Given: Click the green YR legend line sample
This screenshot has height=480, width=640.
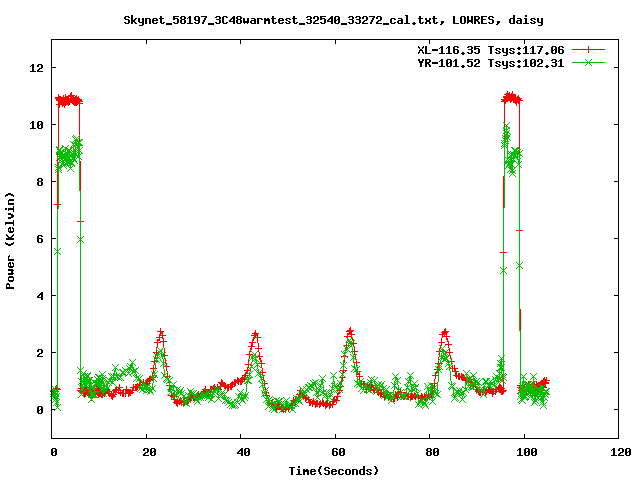Looking at the screenshot, I should tap(588, 62).
